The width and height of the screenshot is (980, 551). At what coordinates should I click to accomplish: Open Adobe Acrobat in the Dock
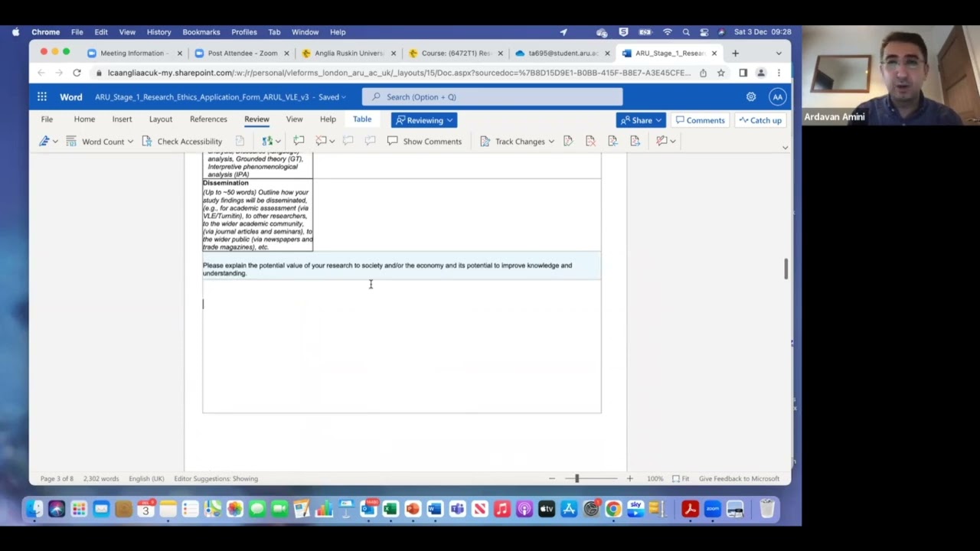point(690,509)
